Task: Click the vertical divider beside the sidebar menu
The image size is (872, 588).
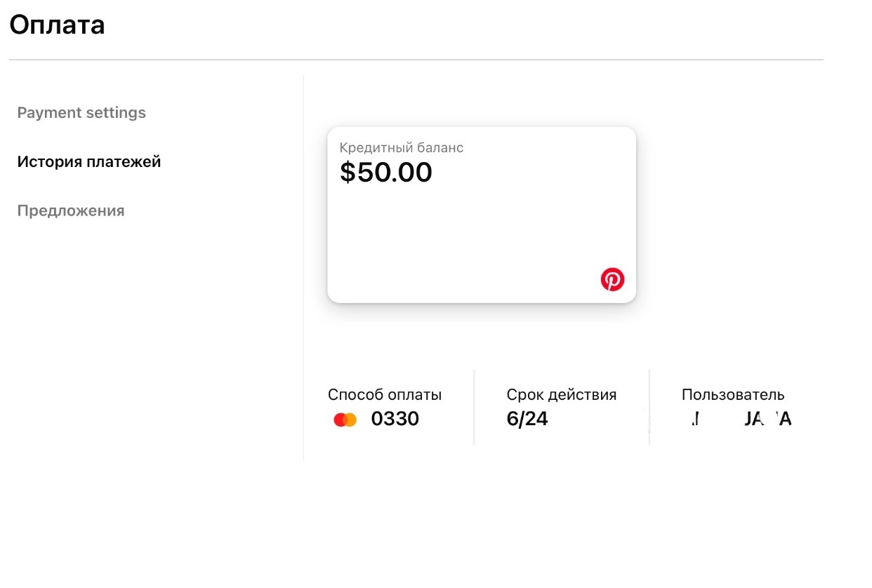Action: pyautogui.click(x=303, y=267)
